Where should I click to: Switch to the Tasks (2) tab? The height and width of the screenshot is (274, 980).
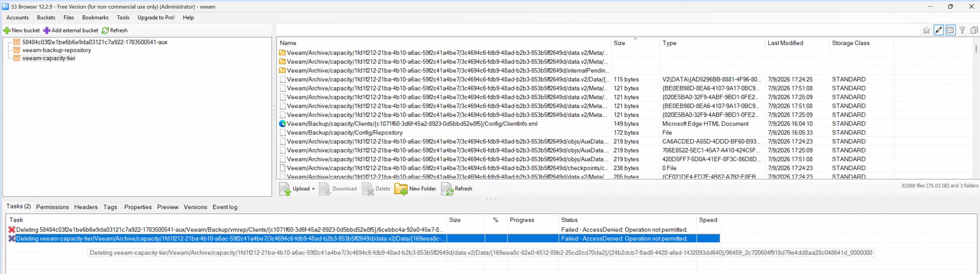(19, 206)
